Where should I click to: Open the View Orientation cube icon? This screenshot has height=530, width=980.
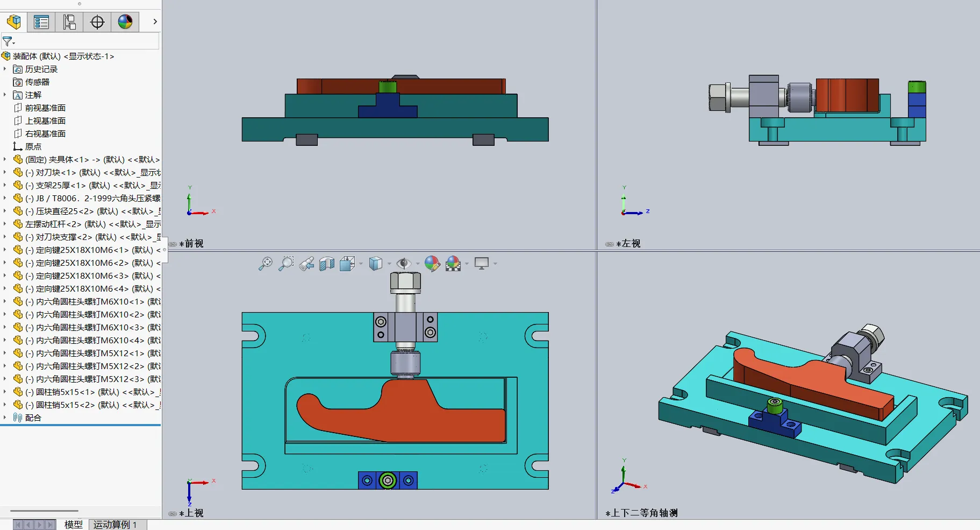(347, 264)
